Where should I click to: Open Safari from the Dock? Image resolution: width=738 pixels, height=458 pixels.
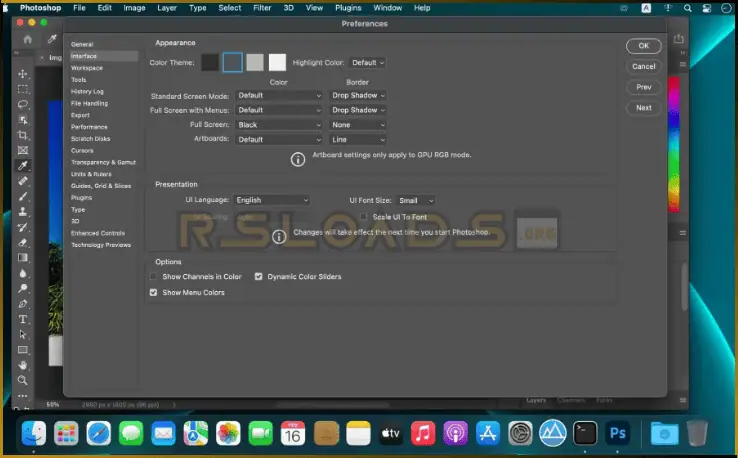pos(98,433)
